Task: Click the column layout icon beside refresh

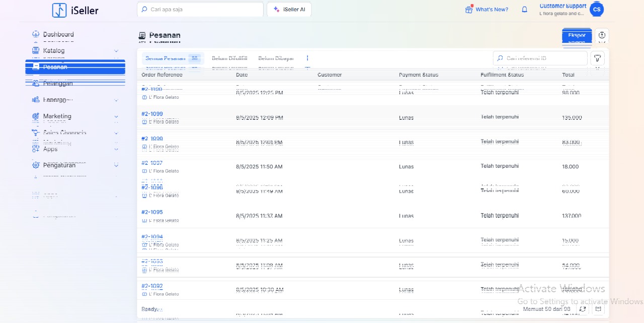Action: point(598,309)
